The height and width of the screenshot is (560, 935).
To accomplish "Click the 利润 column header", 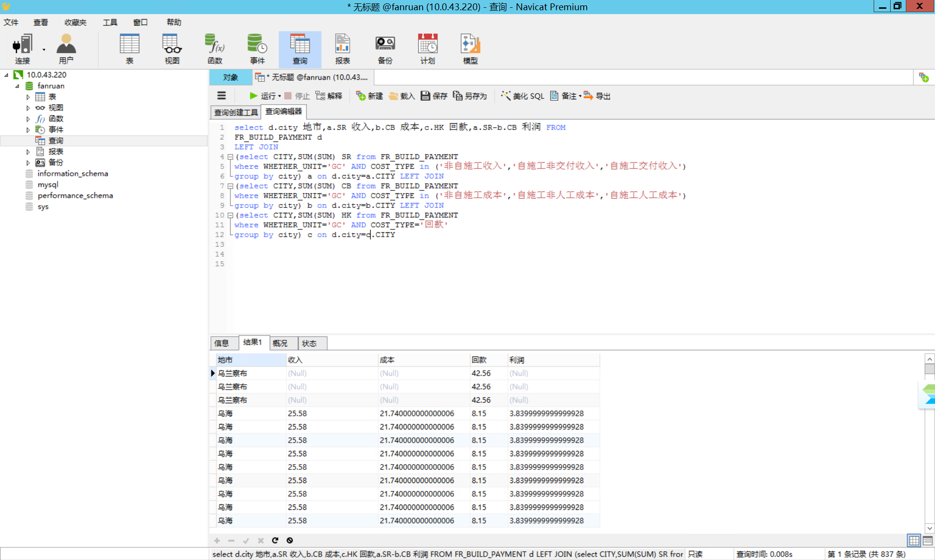I will [x=553, y=360].
